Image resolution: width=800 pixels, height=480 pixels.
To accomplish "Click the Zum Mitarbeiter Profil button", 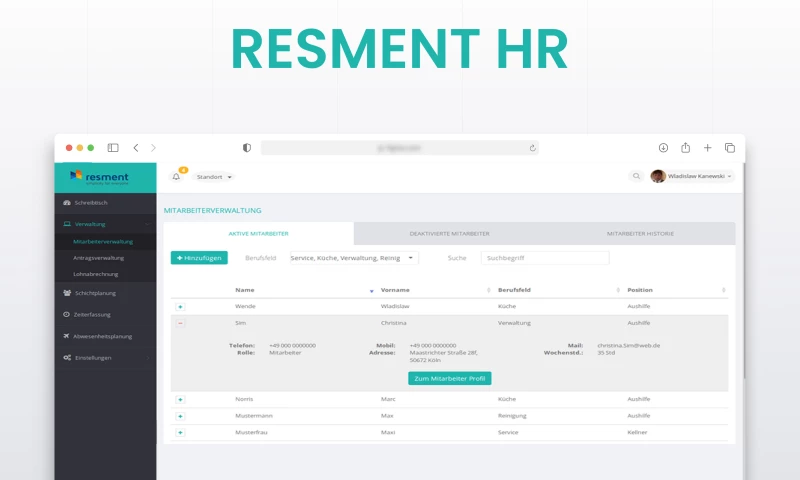I will (449, 378).
